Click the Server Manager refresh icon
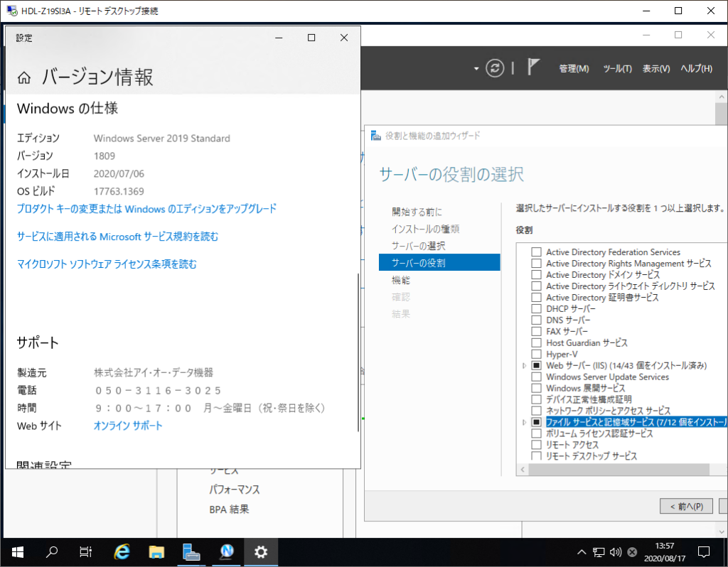This screenshot has height=567, width=728. click(495, 68)
